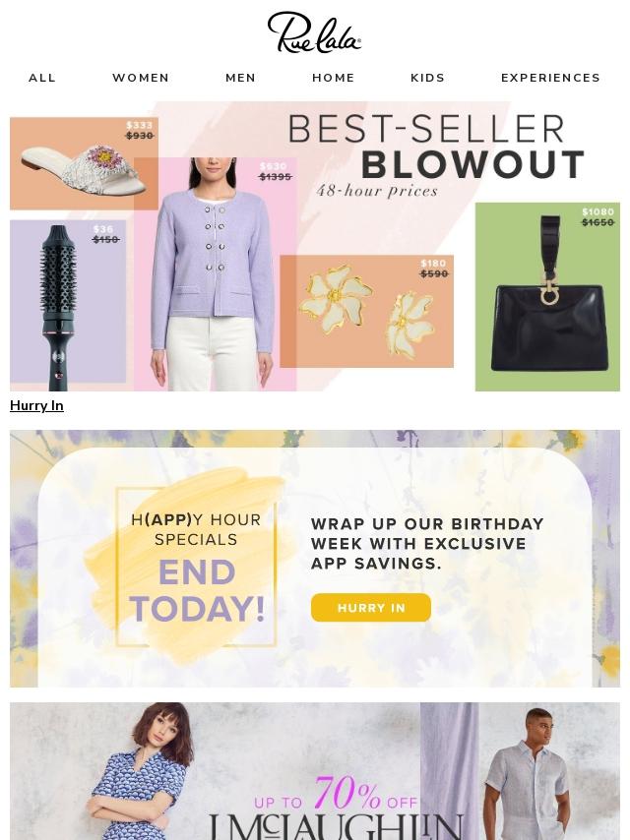Open the HOME category
The height and width of the screenshot is (840, 630).
pos(334,78)
